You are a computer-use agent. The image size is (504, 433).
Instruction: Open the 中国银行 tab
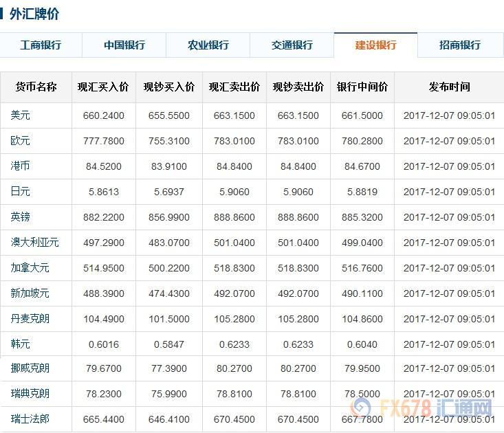[x=124, y=45]
